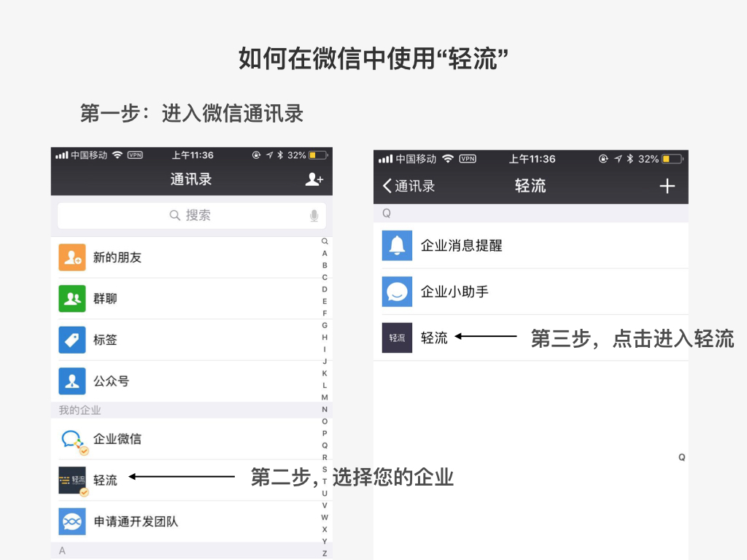Select 企业小助手 row label
Image resolution: width=747 pixels, height=560 pixels.
[454, 292]
